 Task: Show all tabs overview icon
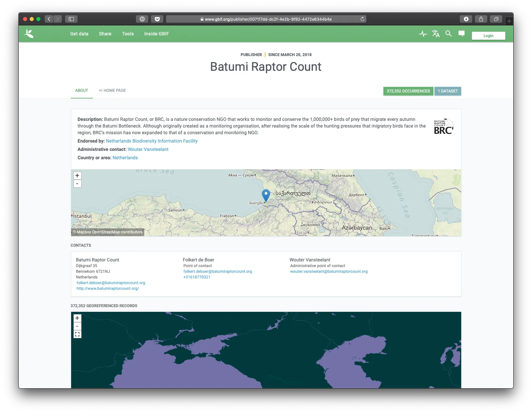pos(496,19)
